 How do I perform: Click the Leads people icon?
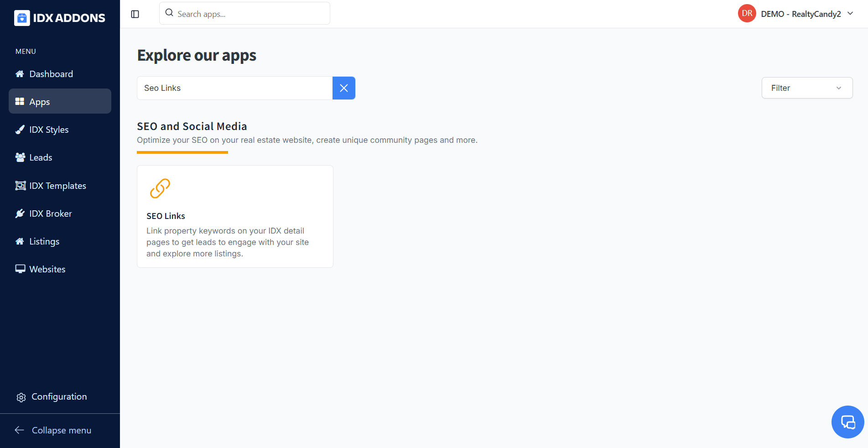(x=20, y=158)
